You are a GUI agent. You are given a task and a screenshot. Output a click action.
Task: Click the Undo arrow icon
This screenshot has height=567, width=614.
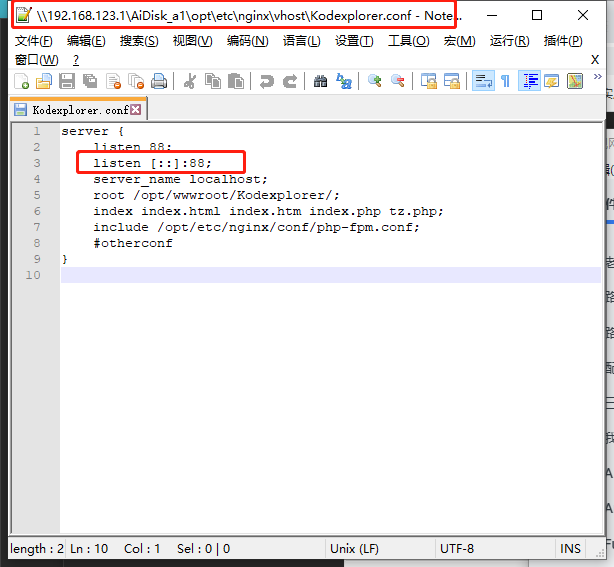266,82
